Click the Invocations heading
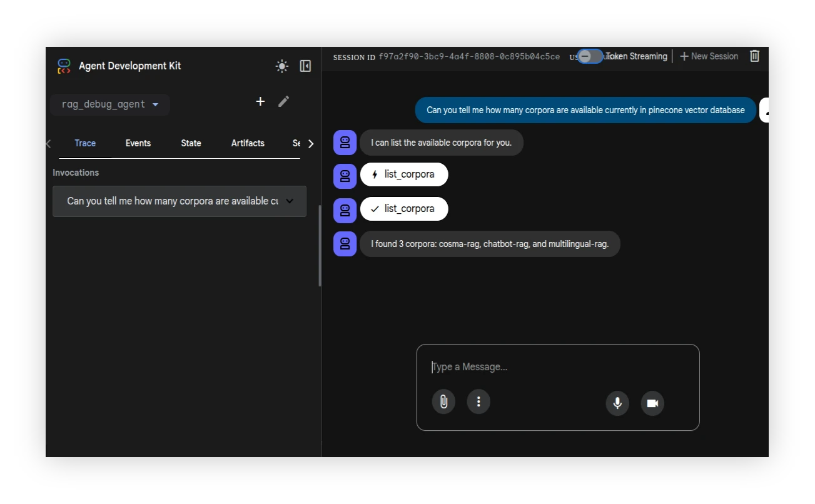815x504 pixels. (76, 173)
